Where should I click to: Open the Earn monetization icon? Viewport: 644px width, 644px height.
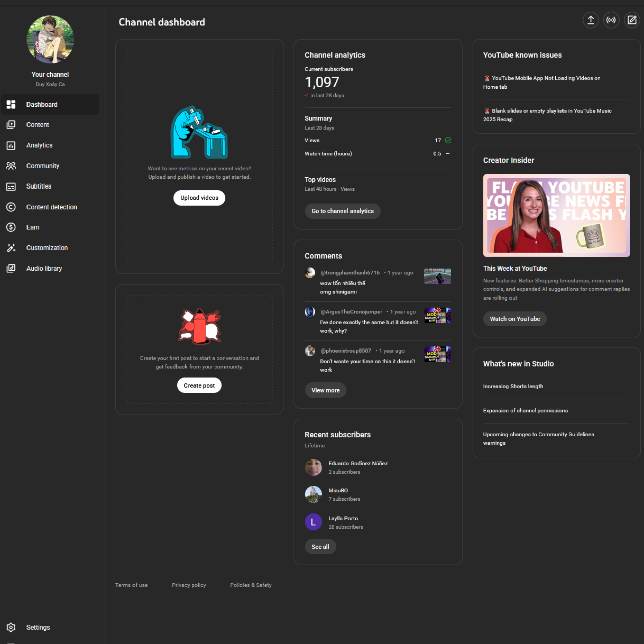point(11,227)
